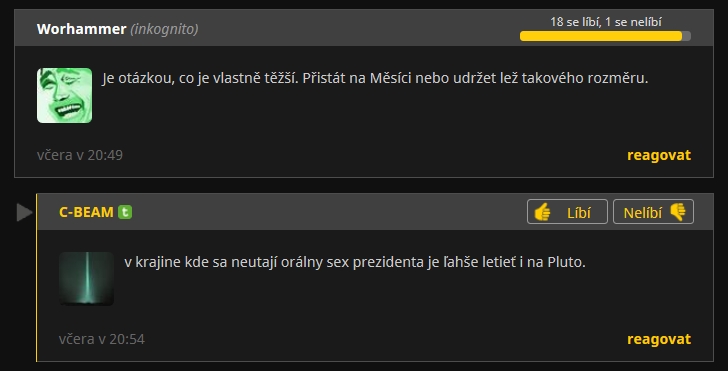Viewport: 728px width, 371px height.
Task: Click the thumbs-up icon on C-BEAM's comment
Action: (x=542, y=213)
